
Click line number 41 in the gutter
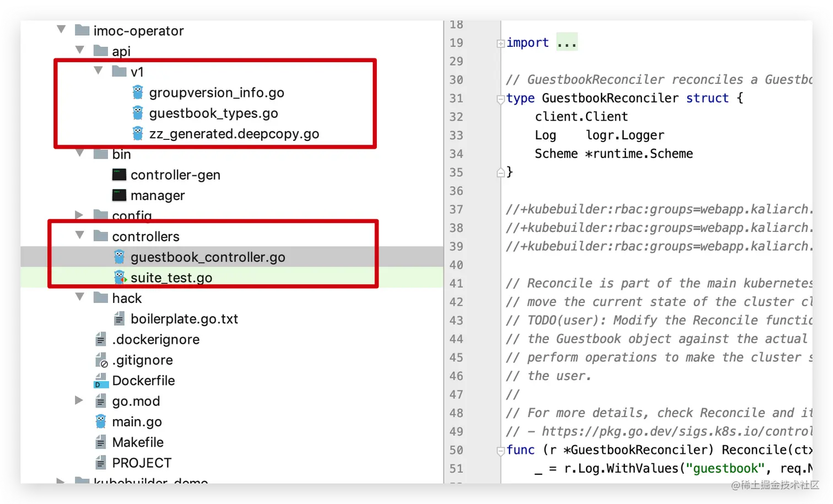pos(456,284)
